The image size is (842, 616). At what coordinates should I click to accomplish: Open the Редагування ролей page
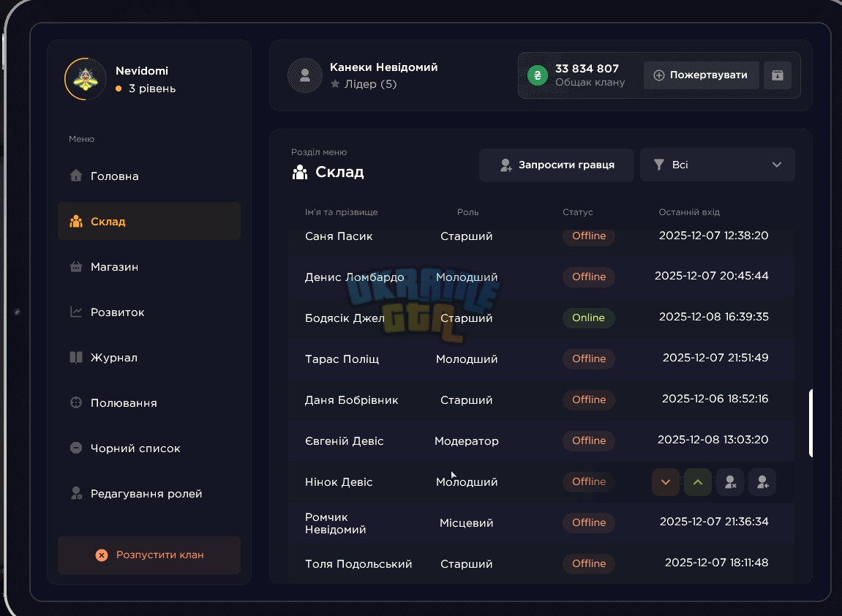pyautogui.click(x=149, y=494)
